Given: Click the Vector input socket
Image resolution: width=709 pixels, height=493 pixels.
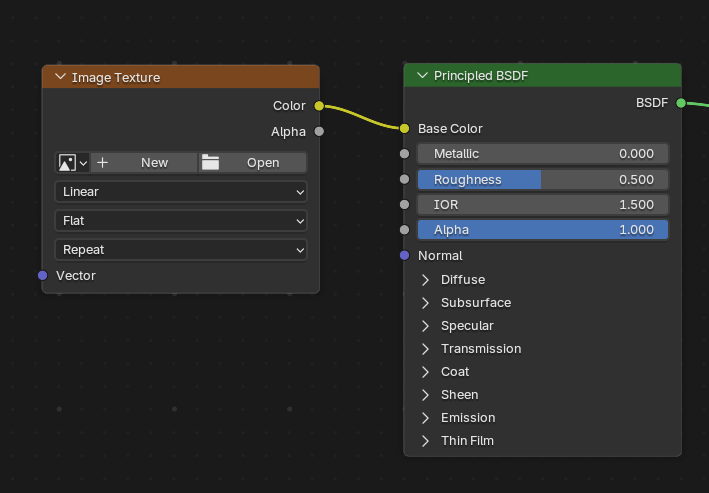Looking at the screenshot, I should (x=43, y=275).
